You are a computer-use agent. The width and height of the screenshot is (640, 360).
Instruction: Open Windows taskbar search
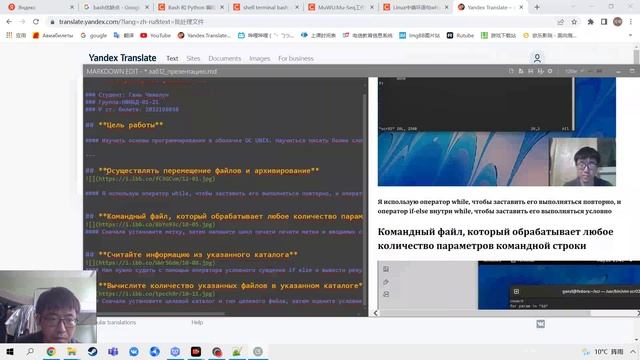coord(30,351)
